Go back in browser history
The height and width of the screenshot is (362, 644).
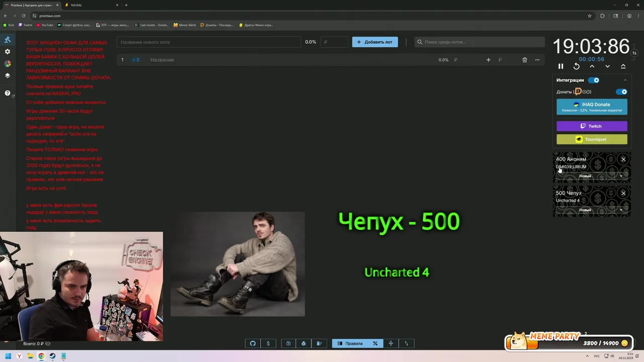click(x=6, y=16)
